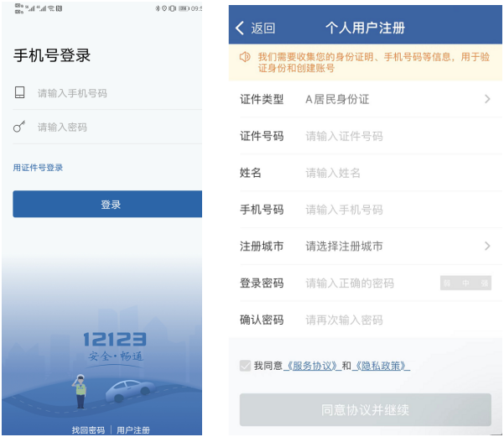
Task: Open the 用证件号登录 link
Action: tap(38, 168)
